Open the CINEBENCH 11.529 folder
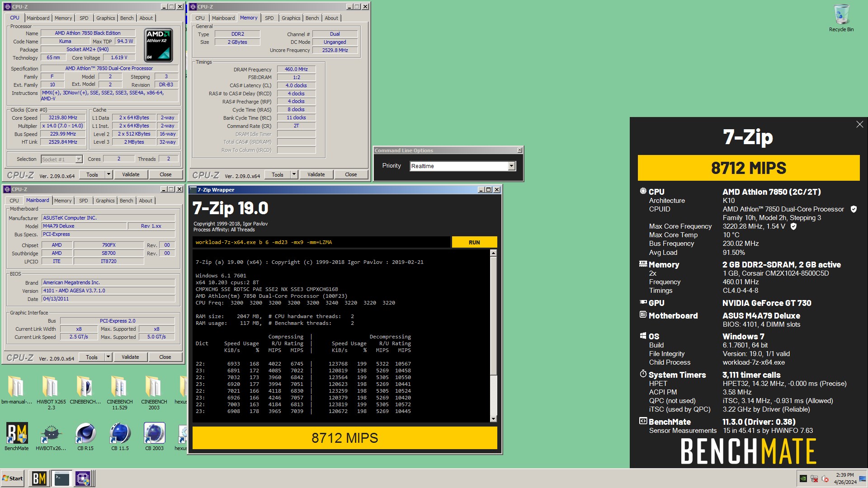This screenshot has width=868, height=488. pos(120,392)
